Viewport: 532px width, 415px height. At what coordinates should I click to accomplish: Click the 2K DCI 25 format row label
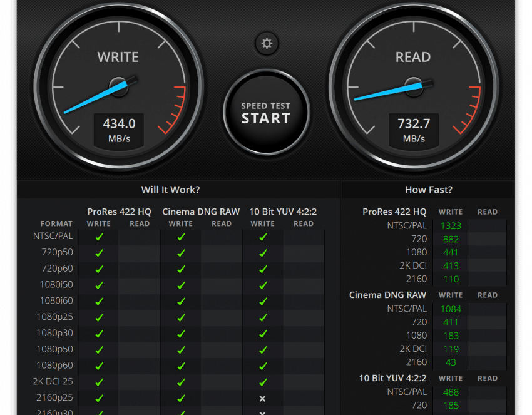point(53,381)
